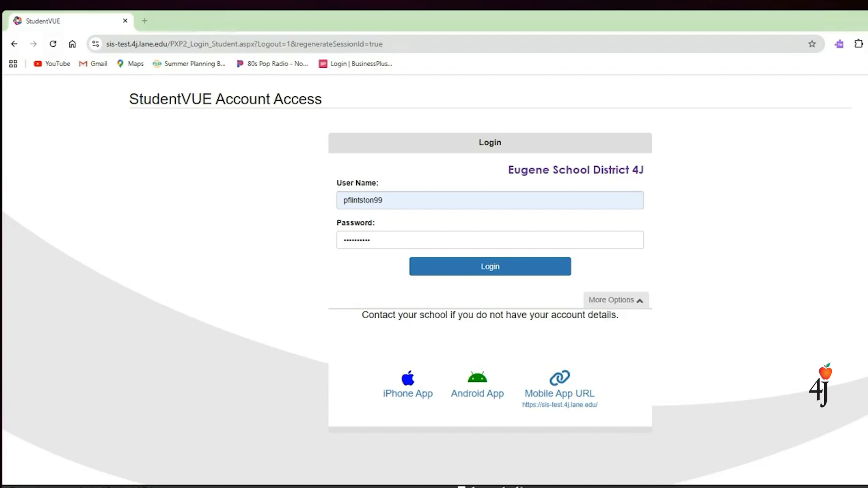Click into the Password field
The image size is (868, 488).
pyautogui.click(x=490, y=240)
